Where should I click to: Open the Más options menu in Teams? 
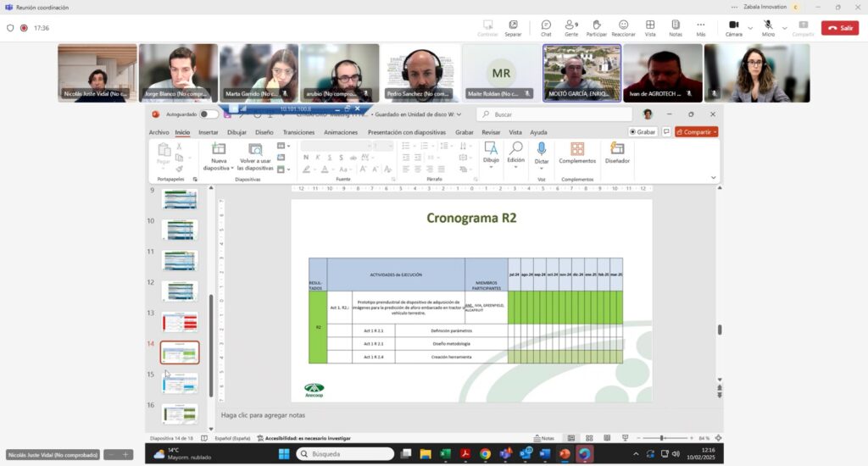[701, 28]
